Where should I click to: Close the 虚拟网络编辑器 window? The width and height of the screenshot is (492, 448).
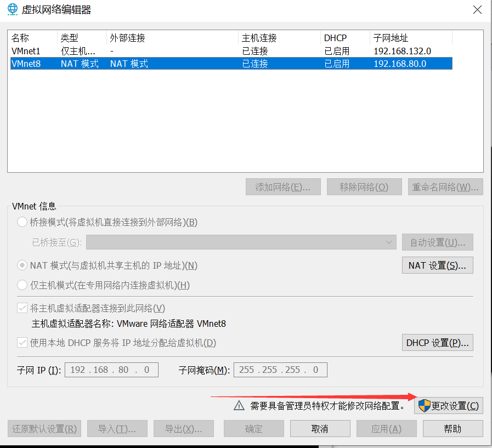click(x=477, y=10)
